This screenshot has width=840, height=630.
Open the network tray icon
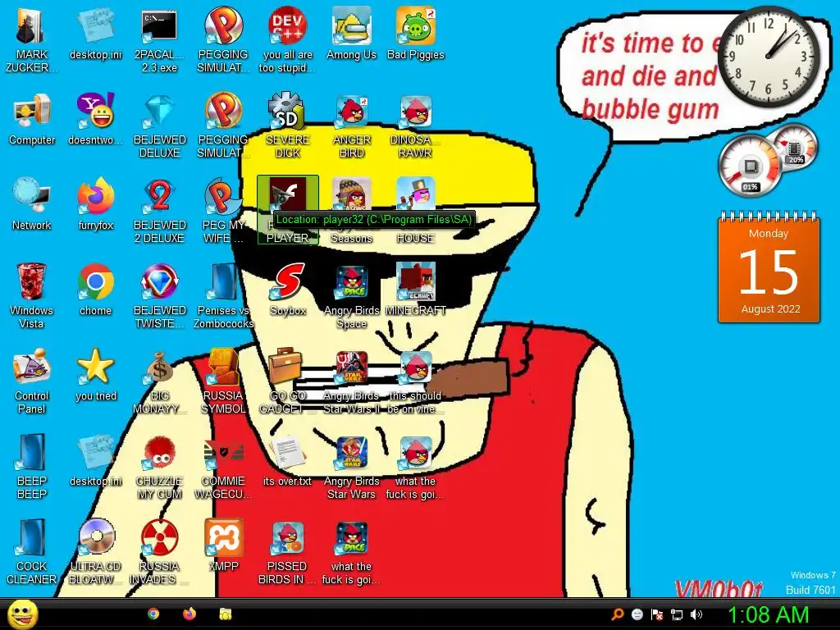click(677, 614)
